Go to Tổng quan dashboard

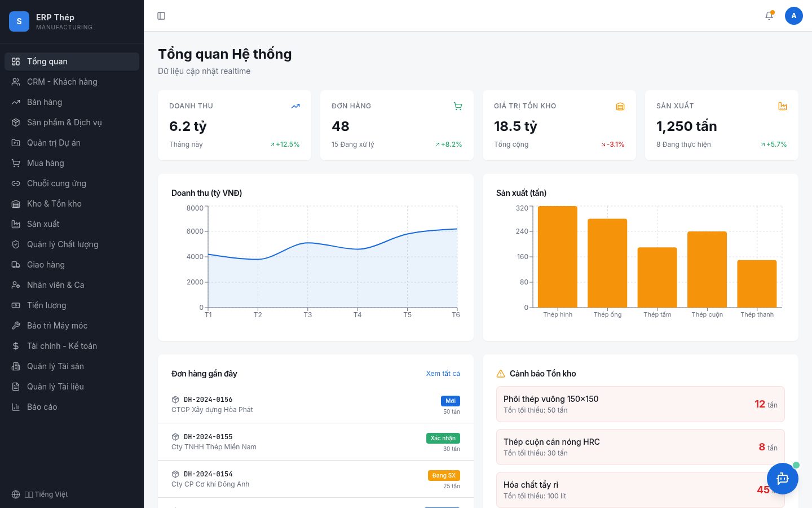click(72, 62)
